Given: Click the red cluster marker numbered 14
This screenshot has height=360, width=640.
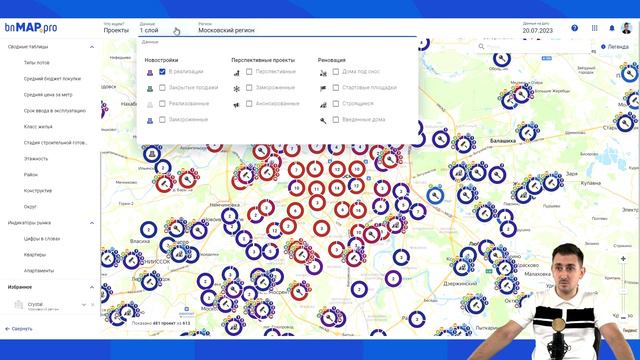Looking at the screenshot, I should pos(337,188).
